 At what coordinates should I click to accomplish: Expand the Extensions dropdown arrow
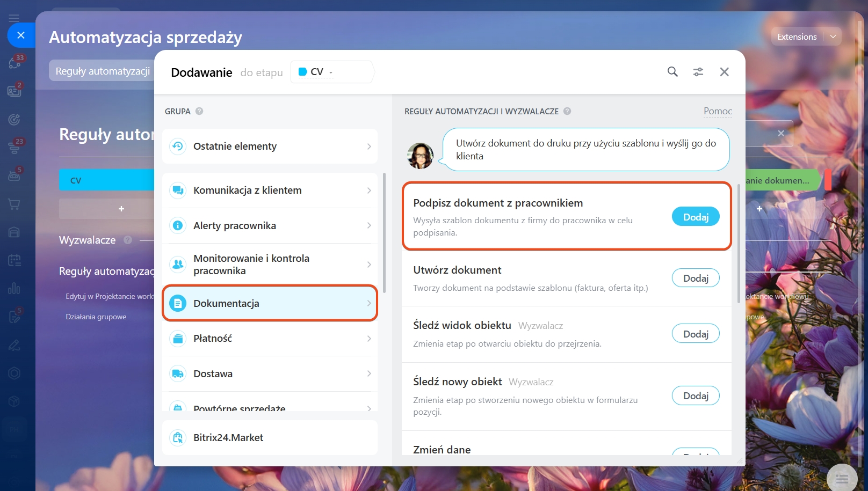pos(833,36)
